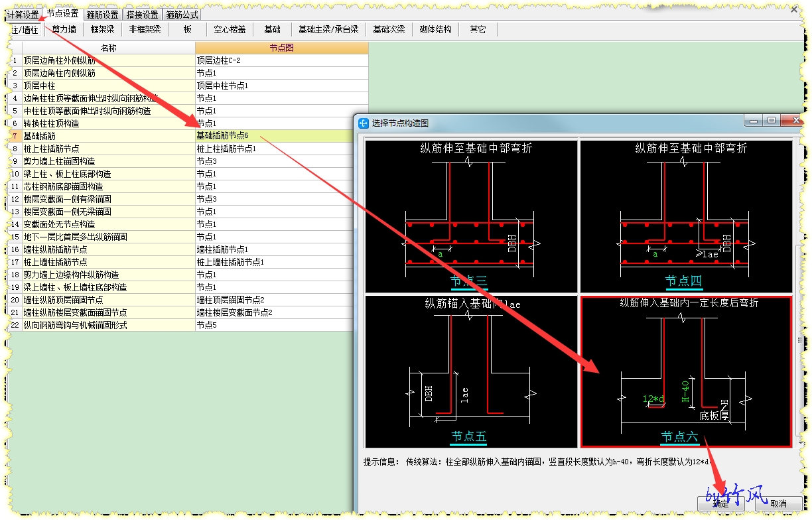This screenshot has height=520, width=812.
Task: Select row 基础插筋
Action: pyautogui.click(x=109, y=136)
